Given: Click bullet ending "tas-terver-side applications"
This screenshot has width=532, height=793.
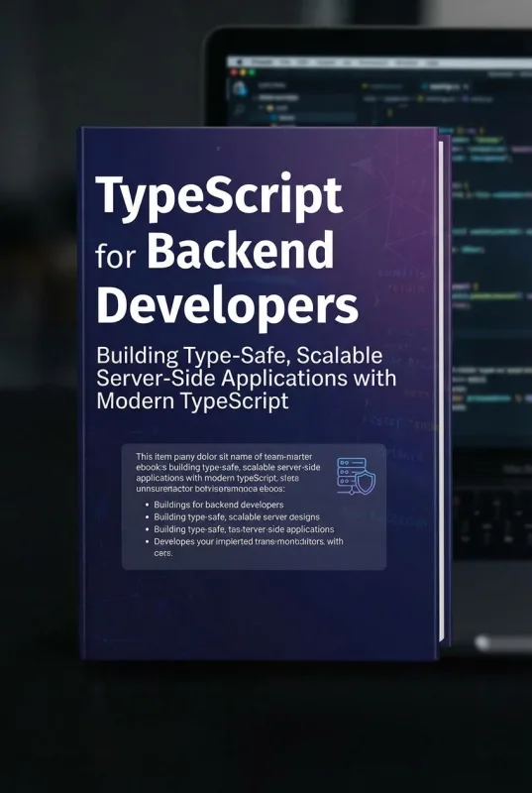Looking at the screenshot, I should 244,529.
